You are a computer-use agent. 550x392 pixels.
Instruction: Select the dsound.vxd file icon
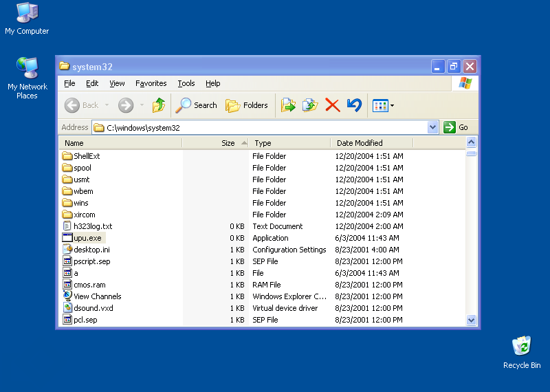(67, 308)
